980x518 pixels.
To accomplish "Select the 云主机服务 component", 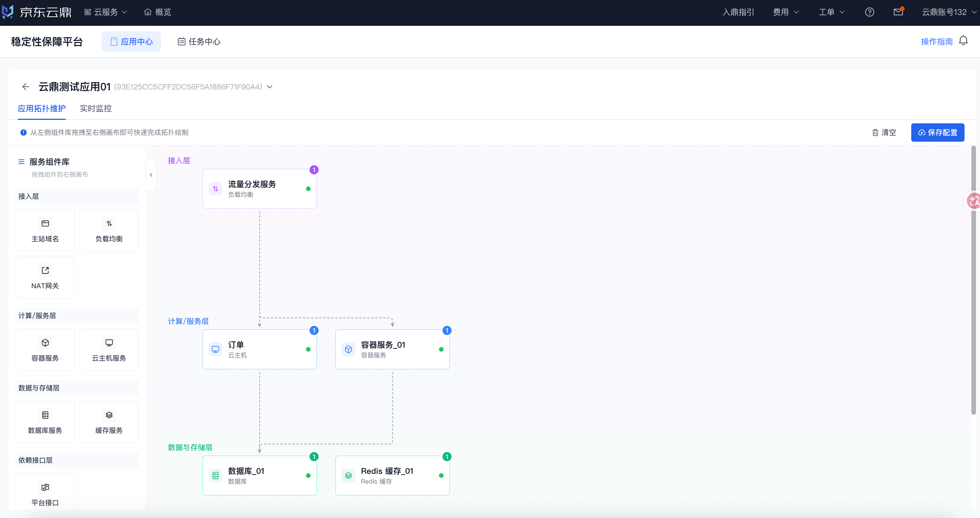I will 109,349.
